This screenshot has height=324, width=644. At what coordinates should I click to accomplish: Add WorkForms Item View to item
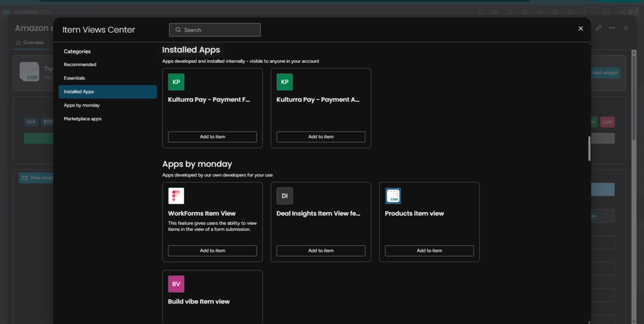212,251
